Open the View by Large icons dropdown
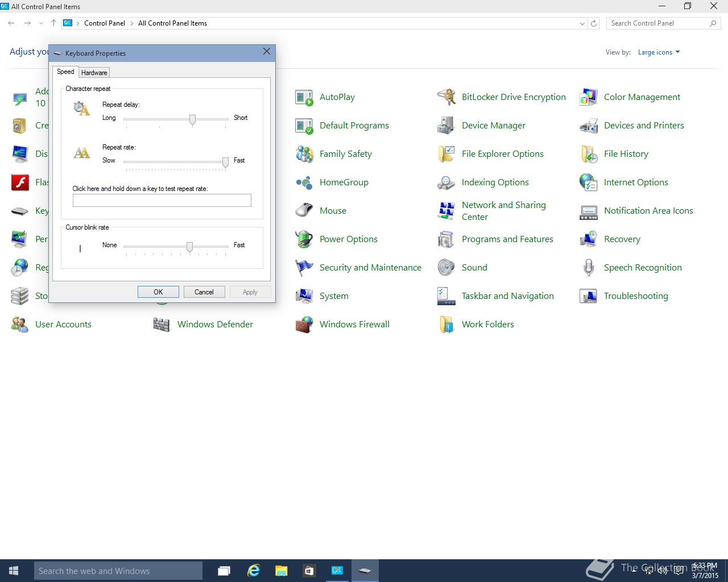728x582 pixels. click(x=659, y=52)
